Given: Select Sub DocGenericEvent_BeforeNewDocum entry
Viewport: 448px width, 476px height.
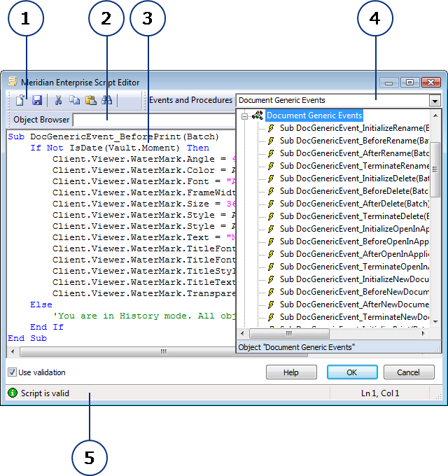Looking at the screenshot, I should 354,292.
